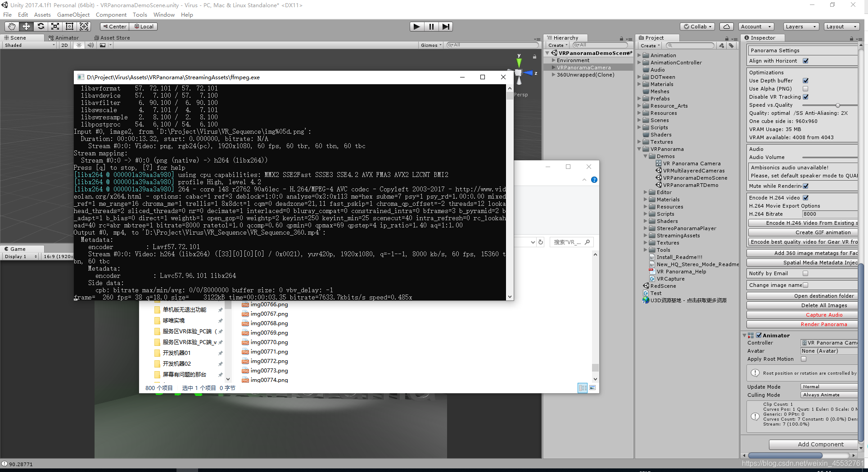Viewport: 868px width, 472px height.
Task: Select the Move tool
Action: coord(26,27)
